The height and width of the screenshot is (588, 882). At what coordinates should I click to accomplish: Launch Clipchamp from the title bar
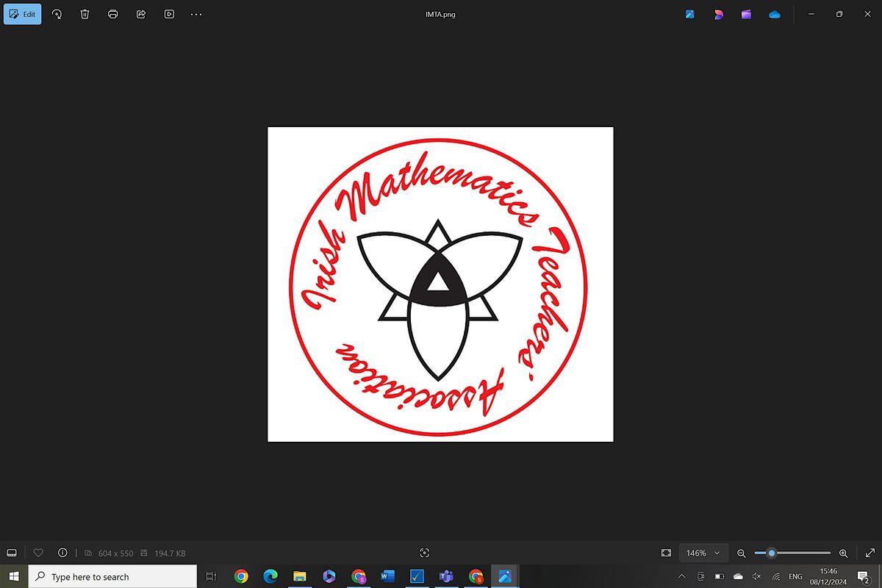point(746,14)
